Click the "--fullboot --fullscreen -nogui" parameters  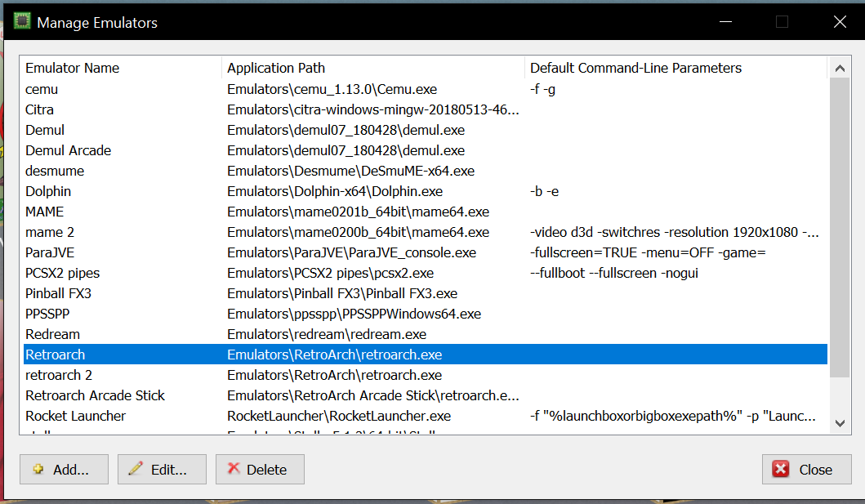point(614,273)
